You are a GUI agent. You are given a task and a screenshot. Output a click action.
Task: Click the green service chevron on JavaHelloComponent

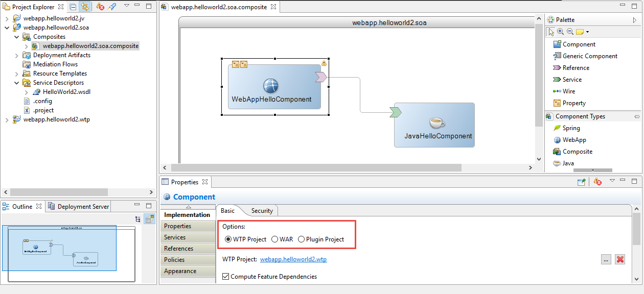[x=395, y=112]
